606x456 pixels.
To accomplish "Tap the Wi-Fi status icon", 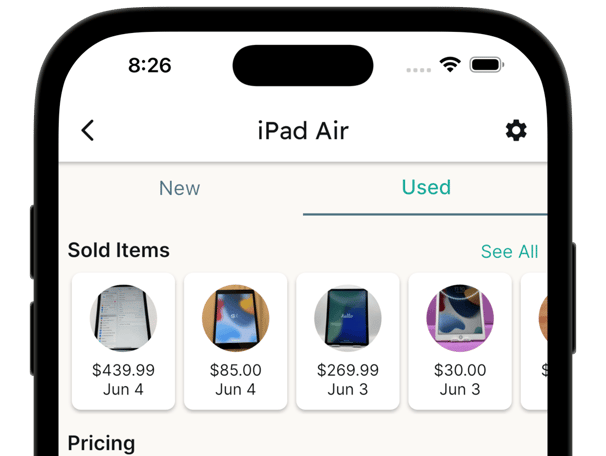I will (450, 64).
